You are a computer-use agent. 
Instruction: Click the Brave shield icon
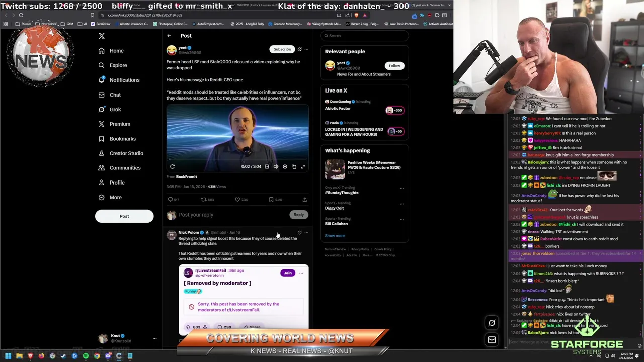(357, 15)
